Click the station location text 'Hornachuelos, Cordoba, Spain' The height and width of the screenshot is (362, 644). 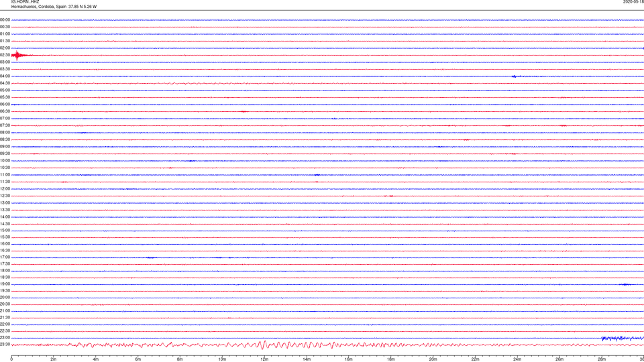39,7
